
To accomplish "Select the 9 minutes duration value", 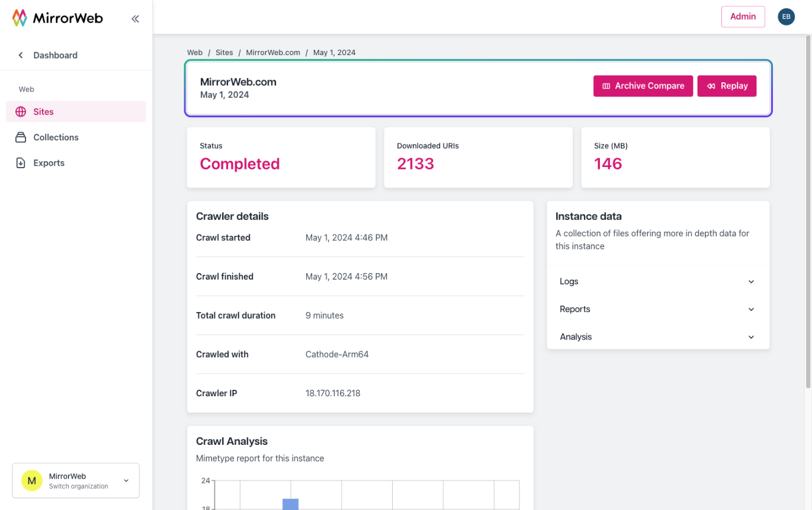I will (325, 316).
